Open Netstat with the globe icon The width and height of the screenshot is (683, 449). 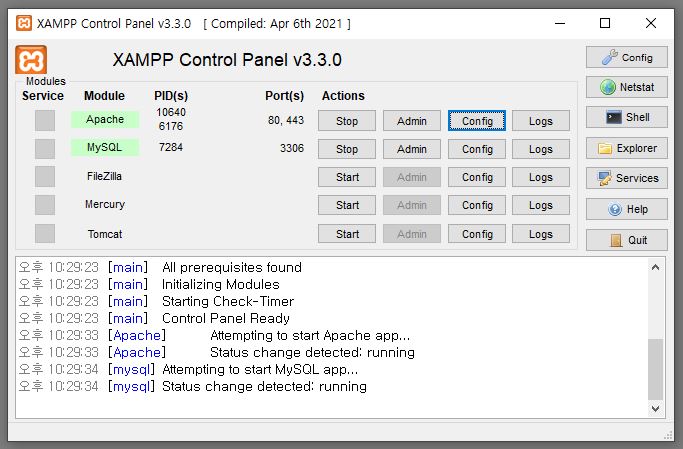[x=626, y=87]
